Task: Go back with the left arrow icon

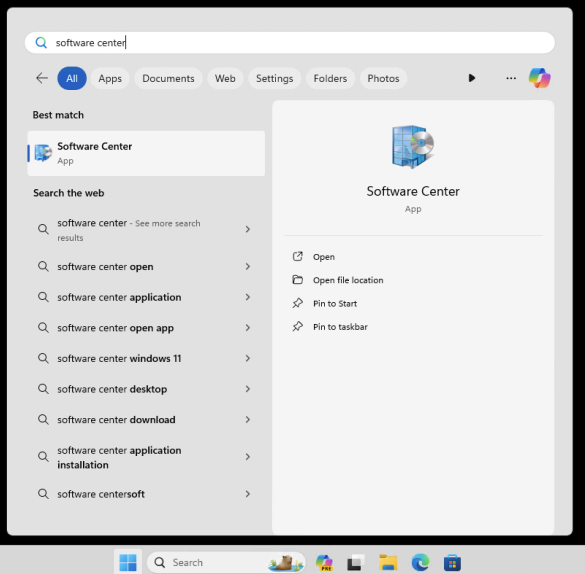Action: tap(42, 78)
